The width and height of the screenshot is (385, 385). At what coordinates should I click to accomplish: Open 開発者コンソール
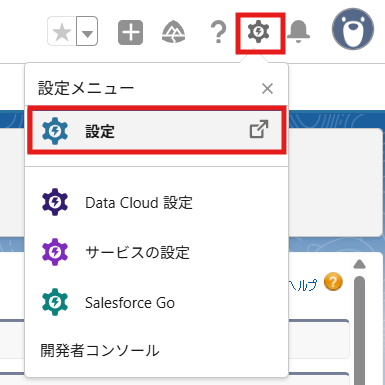(x=100, y=351)
